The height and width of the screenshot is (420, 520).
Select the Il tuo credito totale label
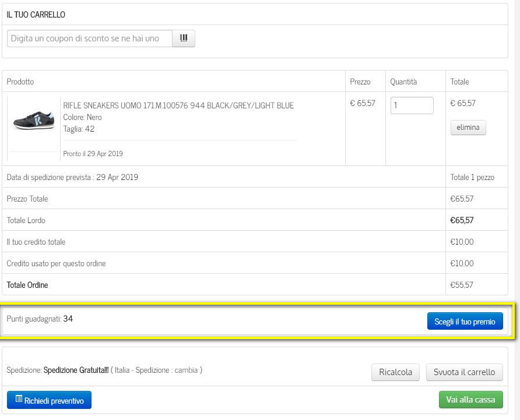36,242
